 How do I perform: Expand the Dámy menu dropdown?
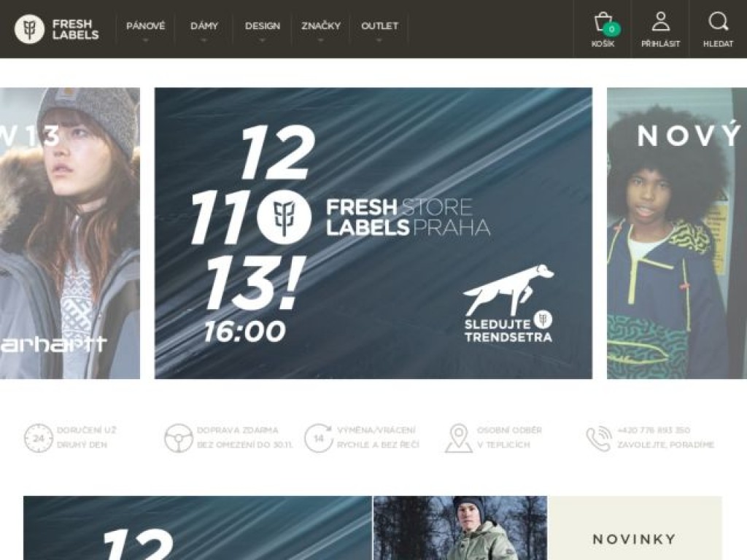pyautogui.click(x=204, y=29)
